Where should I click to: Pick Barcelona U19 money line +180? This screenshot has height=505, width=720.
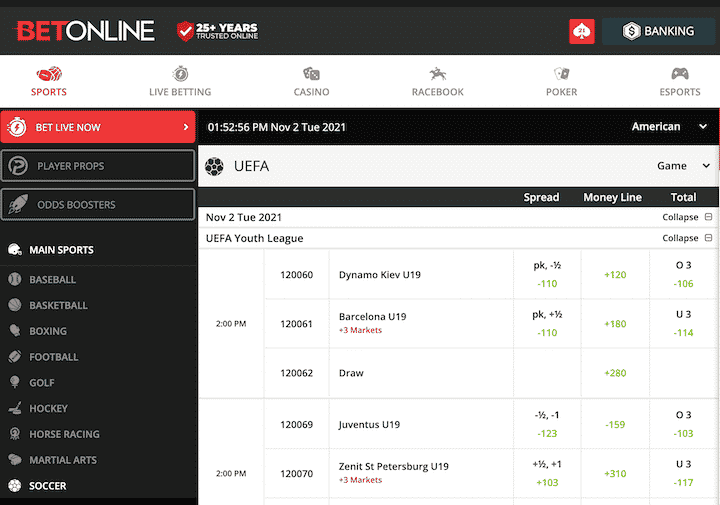[x=615, y=324]
